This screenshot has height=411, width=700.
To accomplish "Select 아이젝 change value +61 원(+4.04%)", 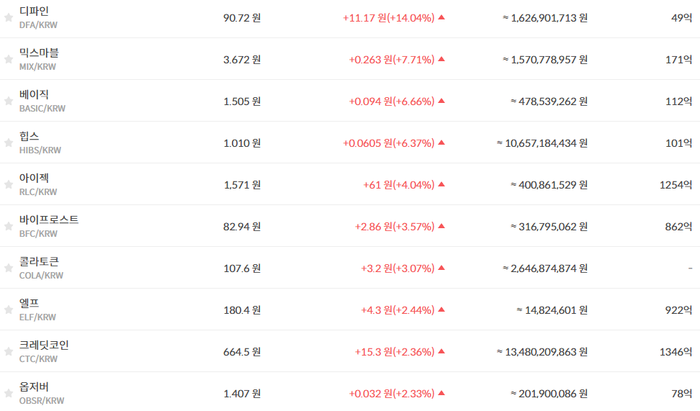I will 399,185.
